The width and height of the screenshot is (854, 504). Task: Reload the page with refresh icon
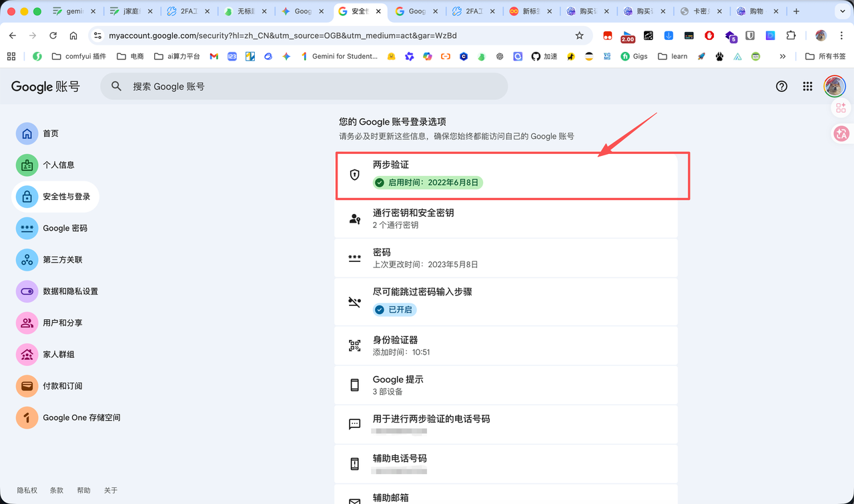tap(53, 35)
